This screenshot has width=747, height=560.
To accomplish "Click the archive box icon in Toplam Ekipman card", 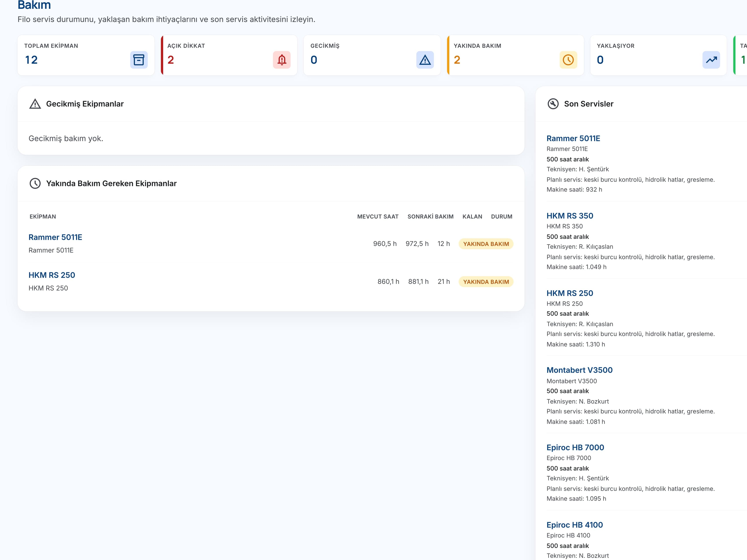I will coord(139,60).
